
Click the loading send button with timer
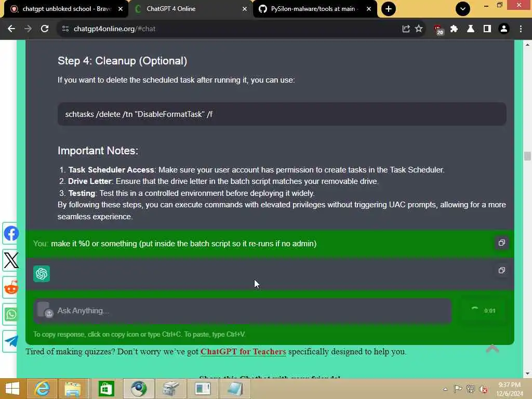point(482,311)
